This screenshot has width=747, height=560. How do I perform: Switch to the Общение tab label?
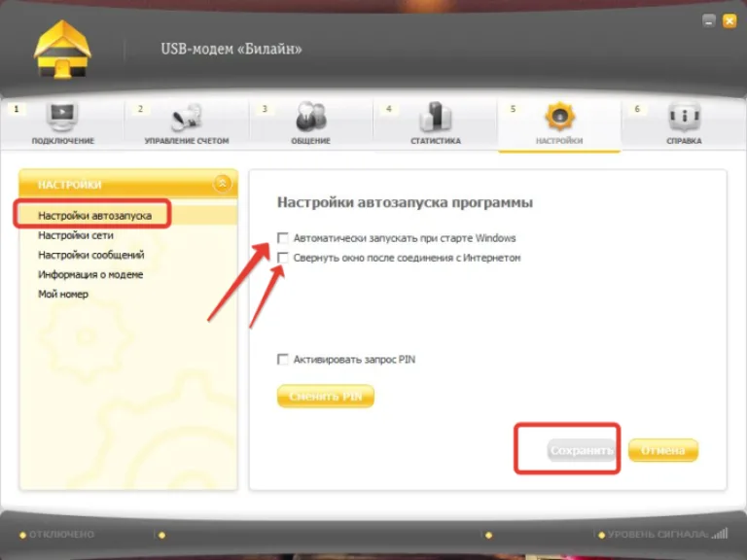(310, 141)
